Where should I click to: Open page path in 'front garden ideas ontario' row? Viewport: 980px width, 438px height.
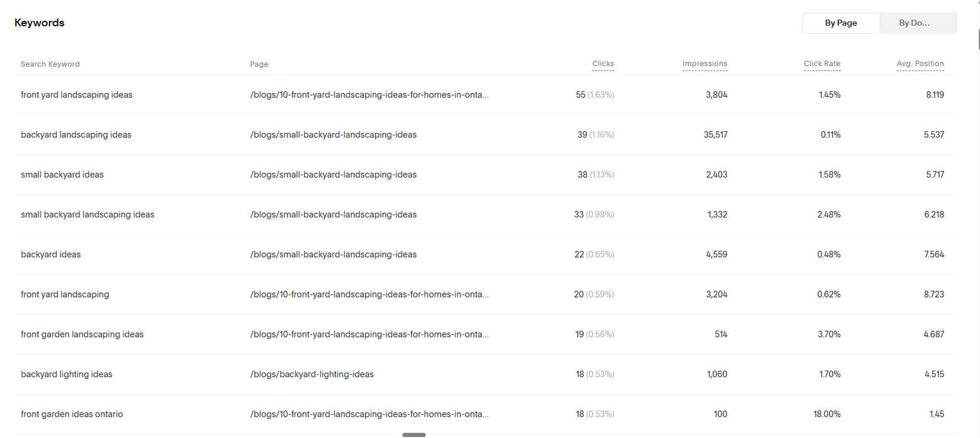click(x=369, y=414)
